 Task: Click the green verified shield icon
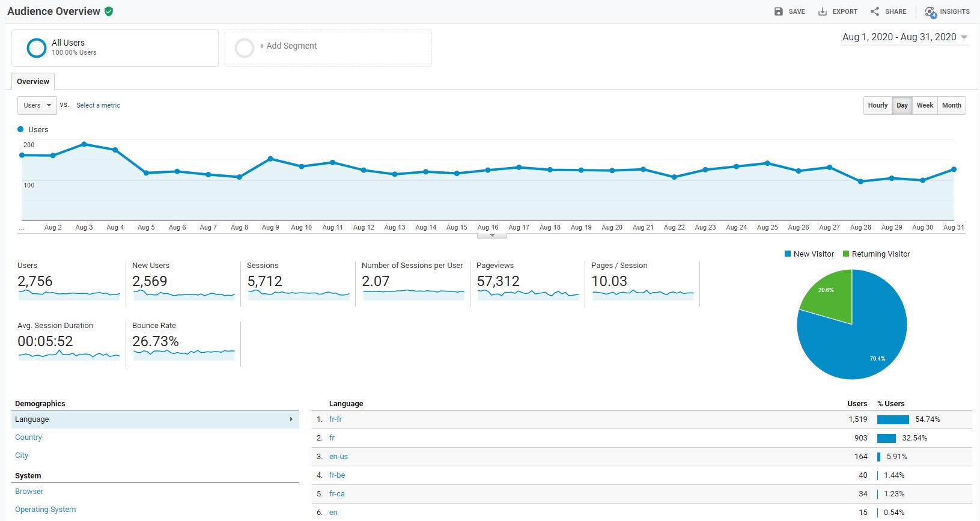(x=109, y=11)
